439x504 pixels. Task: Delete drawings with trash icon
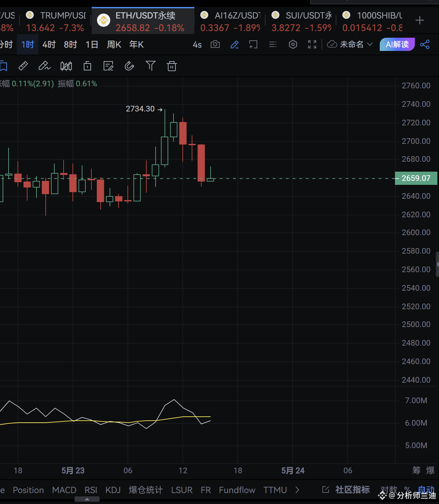[172, 66]
